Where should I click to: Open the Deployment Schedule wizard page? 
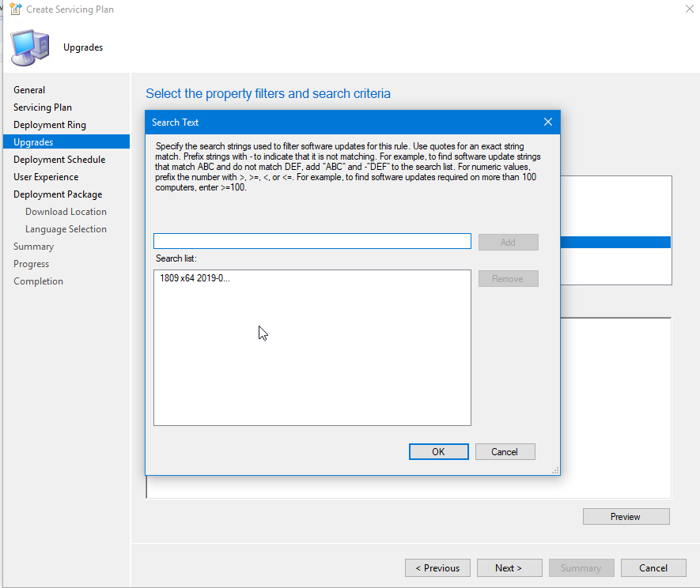(59, 160)
